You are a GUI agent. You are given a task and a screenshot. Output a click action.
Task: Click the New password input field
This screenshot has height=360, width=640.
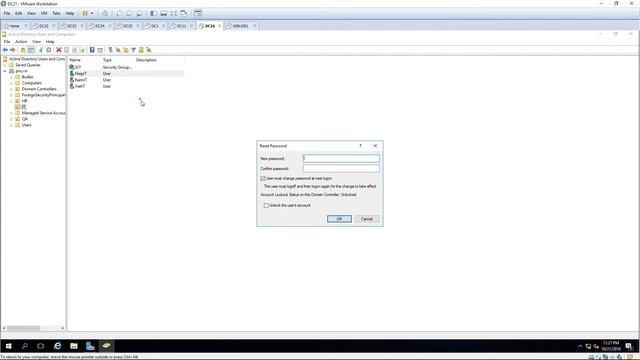pos(341,158)
